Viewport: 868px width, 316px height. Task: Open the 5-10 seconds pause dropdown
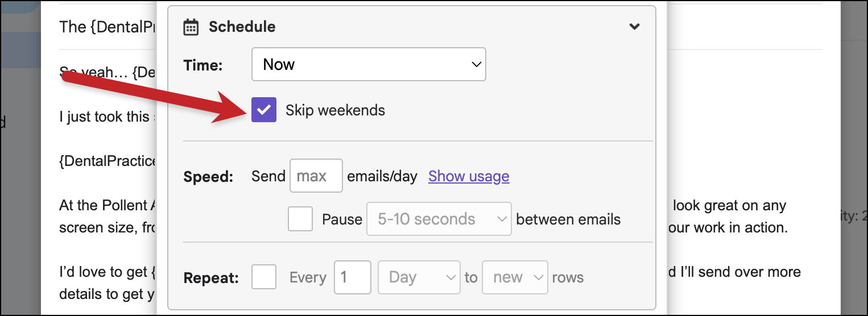tap(439, 219)
